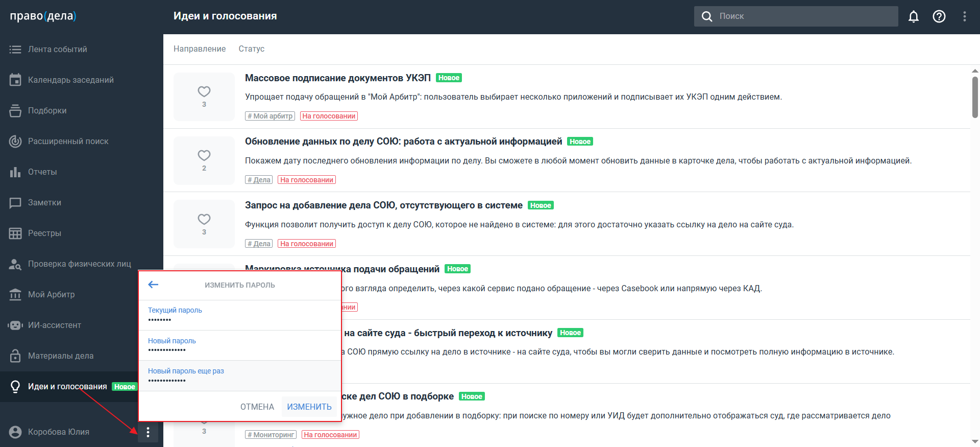Click the notifications bell icon
Image resolution: width=980 pixels, height=447 pixels.
click(x=913, y=16)
